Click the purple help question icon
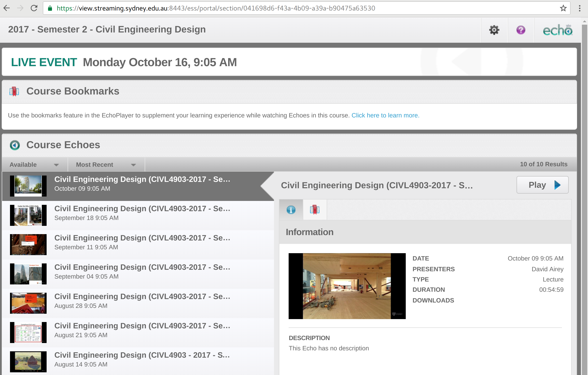 521,30
